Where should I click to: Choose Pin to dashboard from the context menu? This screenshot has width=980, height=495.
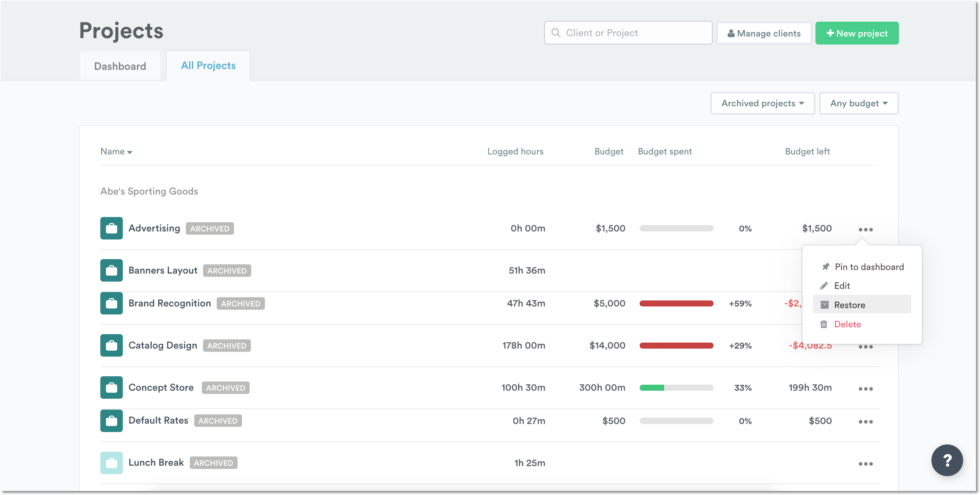point(868,266)
